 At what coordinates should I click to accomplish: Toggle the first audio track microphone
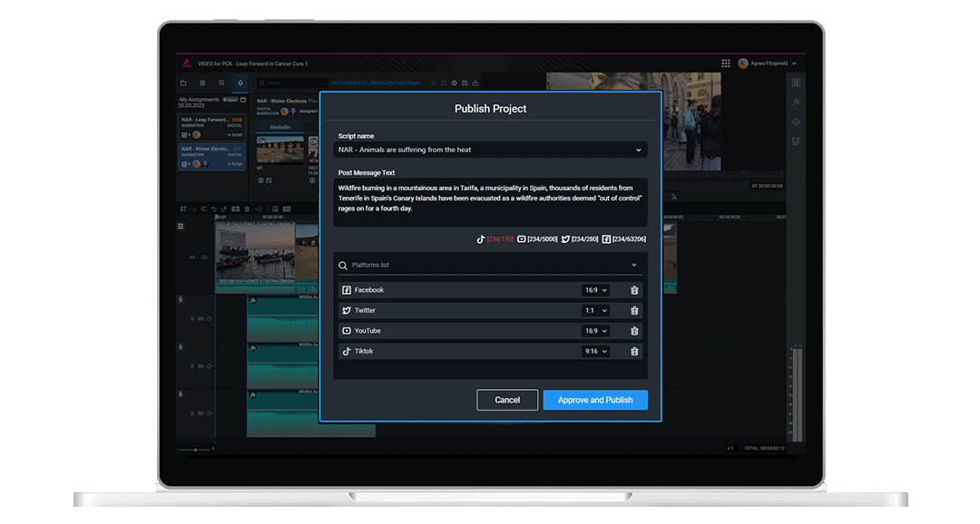pos(181,300)
